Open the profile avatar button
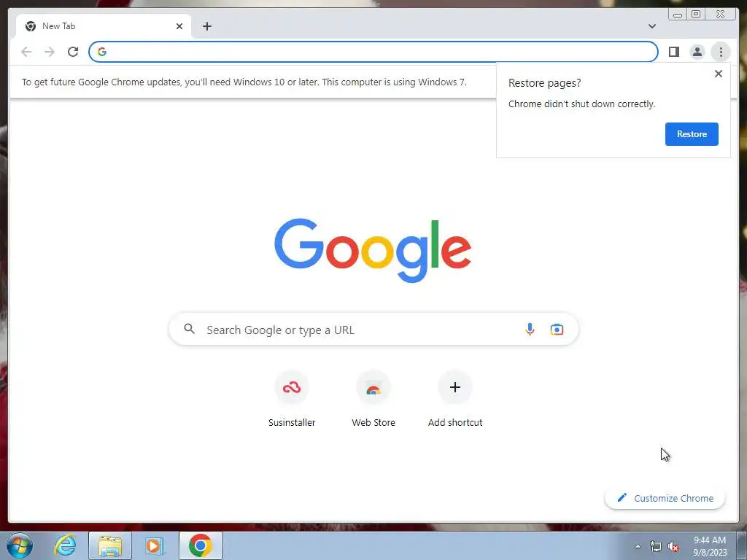Image resolution: width=747 pixels, height=560 pixels. coord(697,52)
